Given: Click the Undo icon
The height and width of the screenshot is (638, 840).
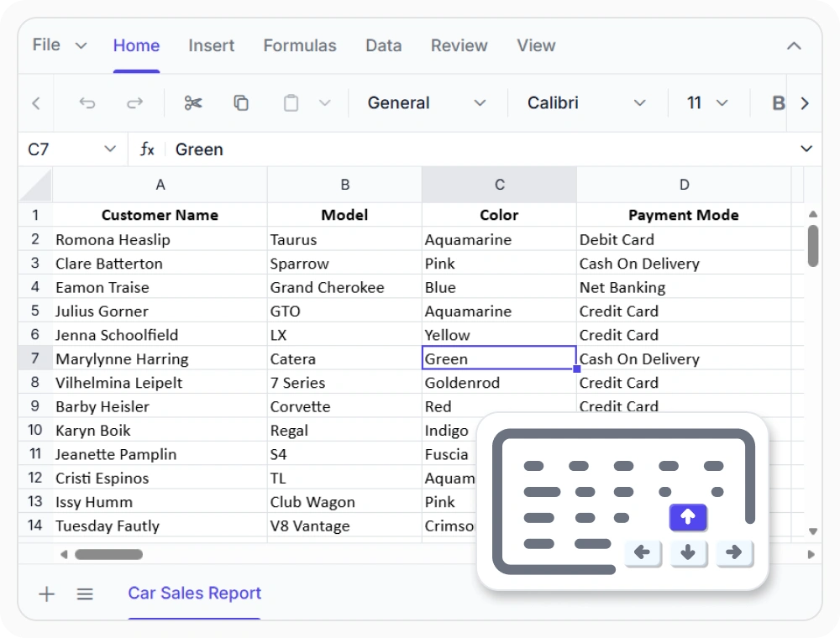Looking at the screenshot, I should click(x=87, y=102).
